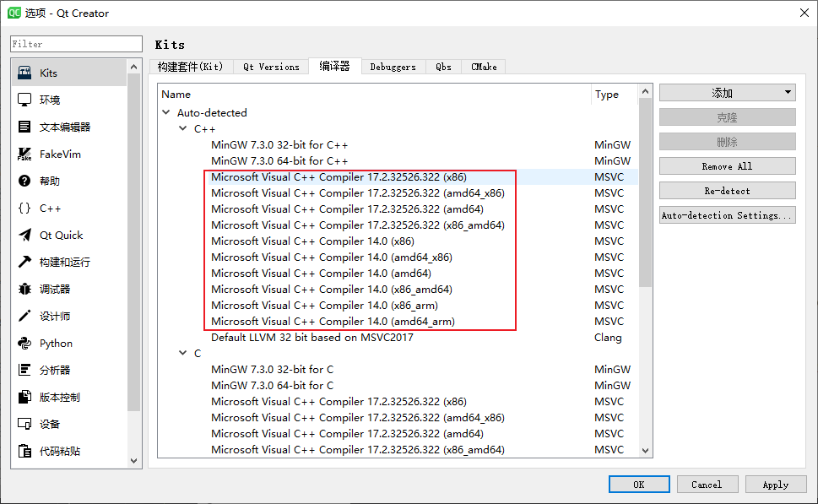Select the 版本控制 icon
The width and height of the screenshot is (818, 504).
coord(24,397)
